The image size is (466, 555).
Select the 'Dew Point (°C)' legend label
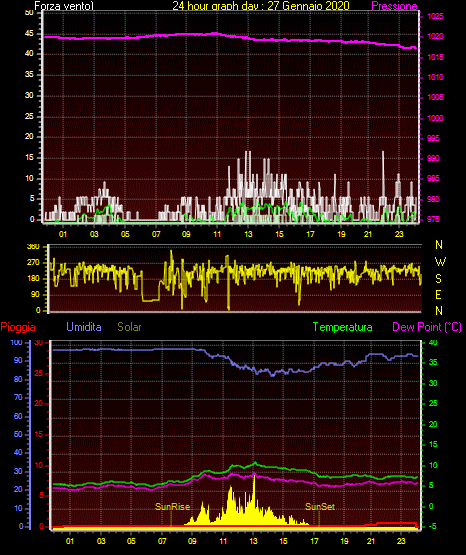[x=427, y=327]
